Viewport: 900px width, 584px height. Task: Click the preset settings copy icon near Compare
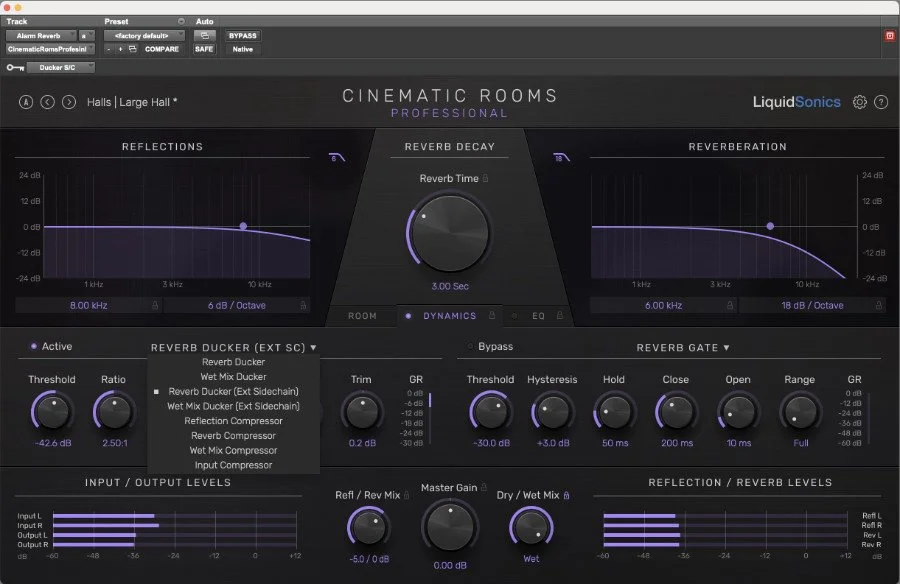(133, 49)
